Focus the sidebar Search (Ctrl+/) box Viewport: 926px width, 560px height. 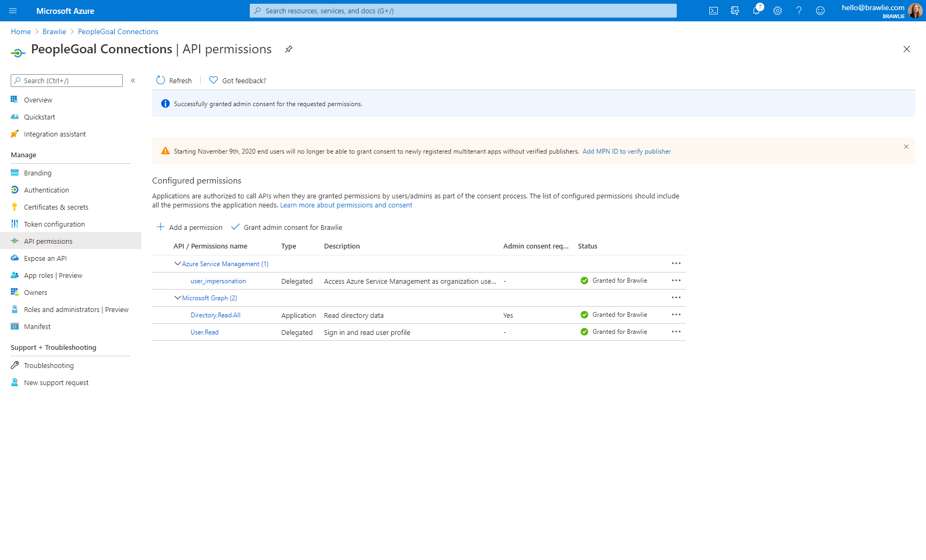coord(67,81)
